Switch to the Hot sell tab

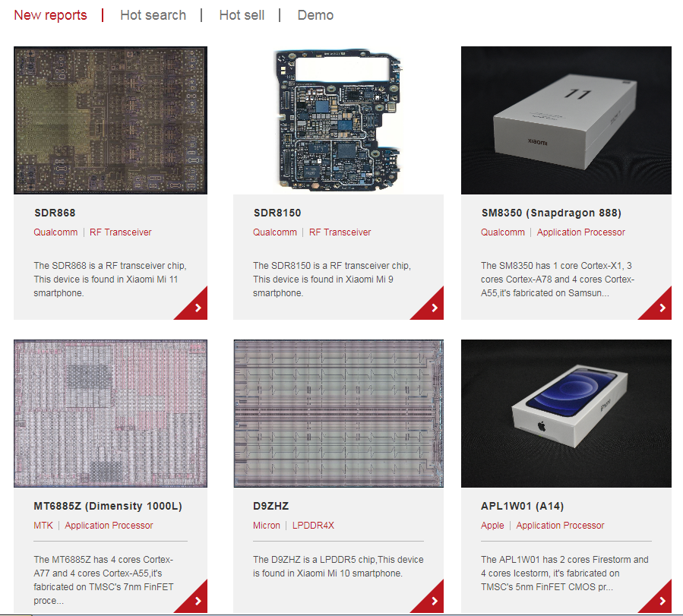pos(242,15)
